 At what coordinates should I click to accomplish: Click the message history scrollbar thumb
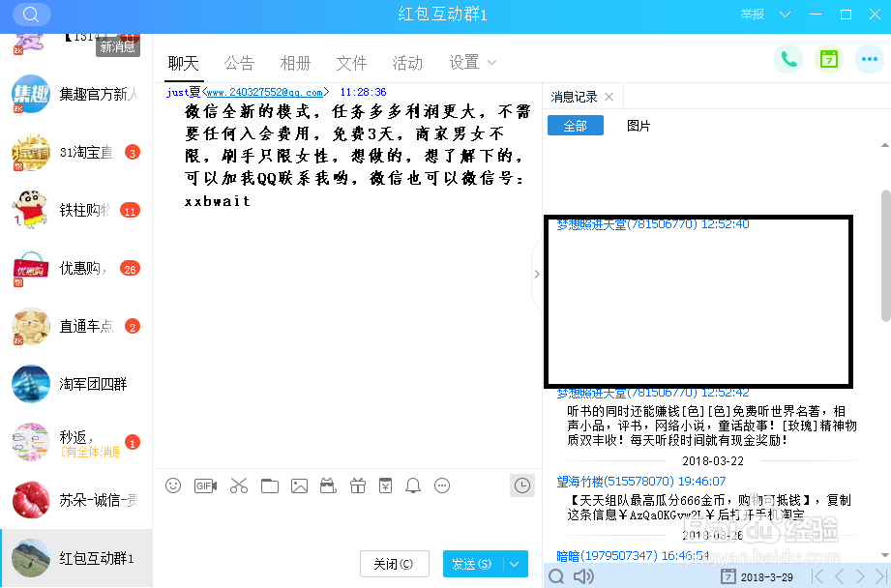[886, 255]
